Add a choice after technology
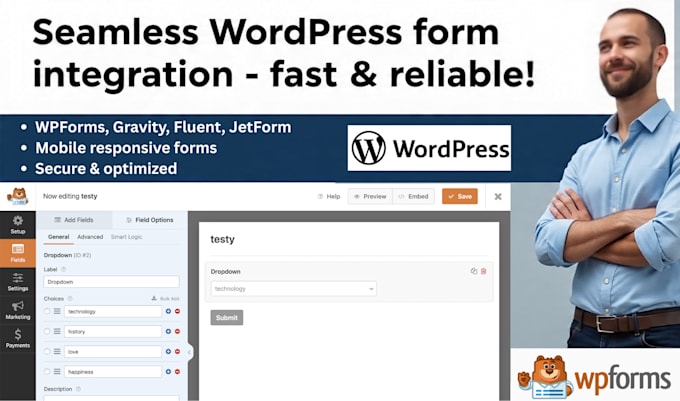680x401 pixels. tap(168, 311)
